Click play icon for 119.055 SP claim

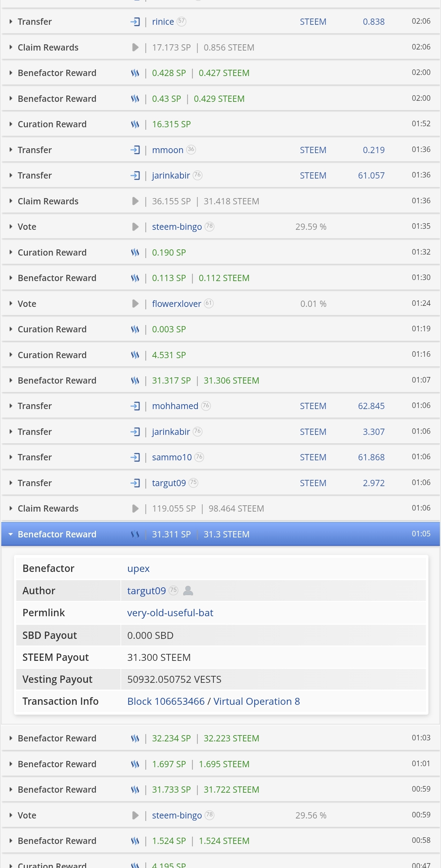[135, 508]
